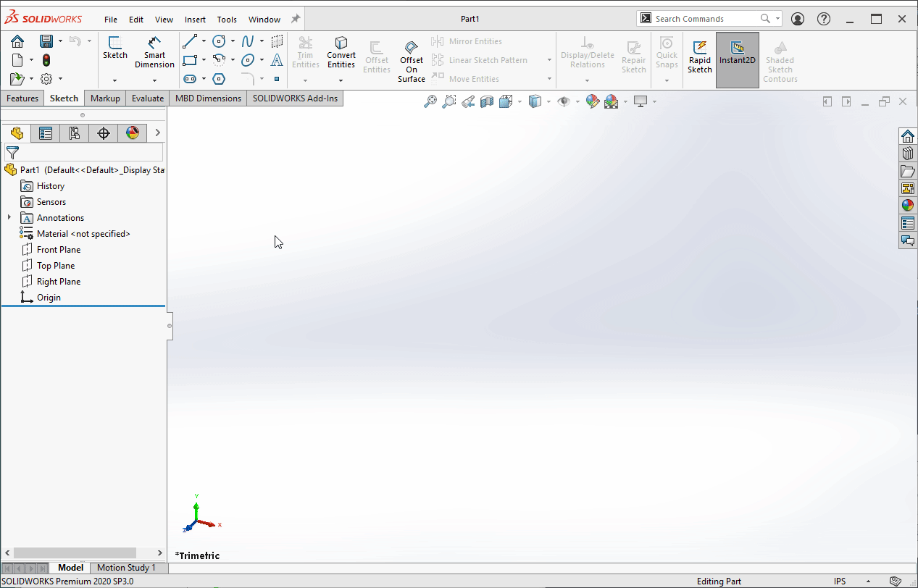Select the Straight Slot tool
Screen dimensions: 918x588
click(x=190, y=79)
